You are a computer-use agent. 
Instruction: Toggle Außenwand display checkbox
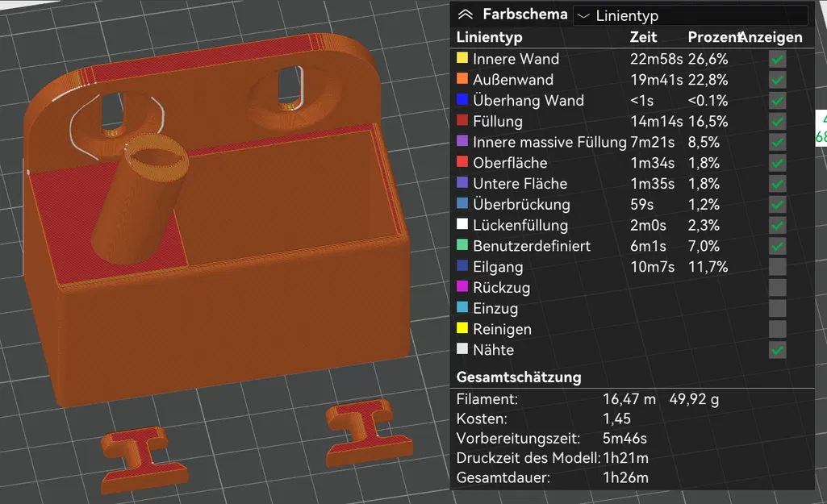777,80
